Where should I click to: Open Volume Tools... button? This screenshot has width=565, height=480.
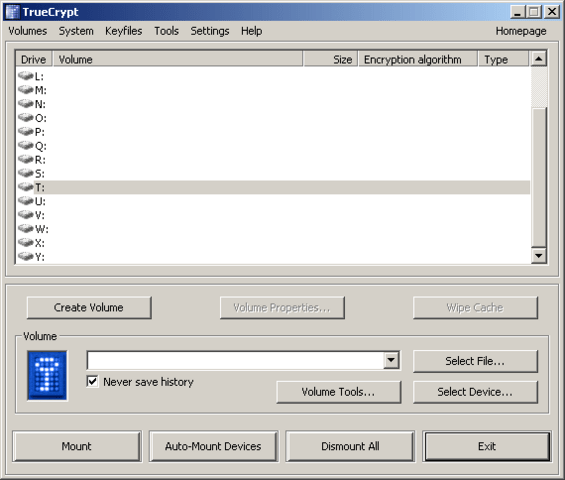[338, 392]
